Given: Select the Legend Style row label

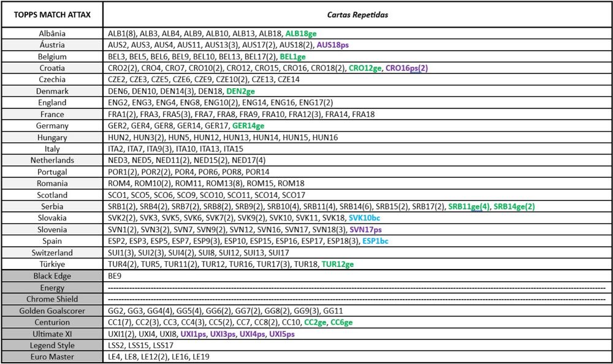Looking at the screenshot, I should [52, 345].
